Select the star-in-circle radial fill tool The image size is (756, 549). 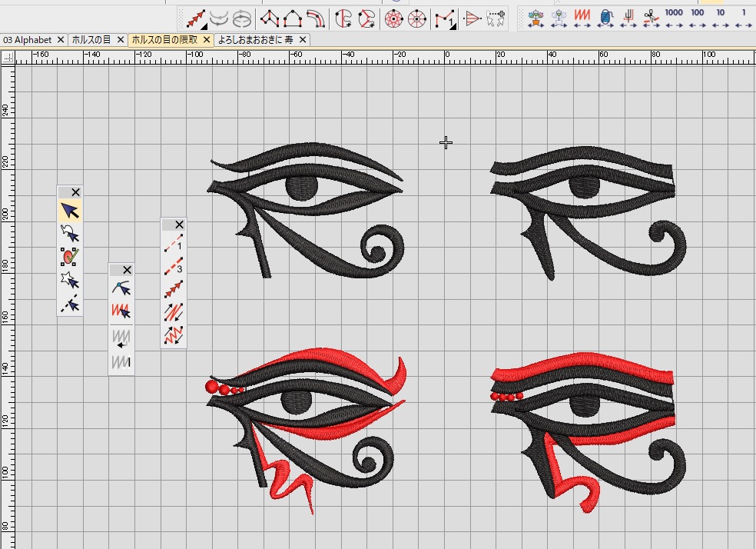click(x=394, y=18)
